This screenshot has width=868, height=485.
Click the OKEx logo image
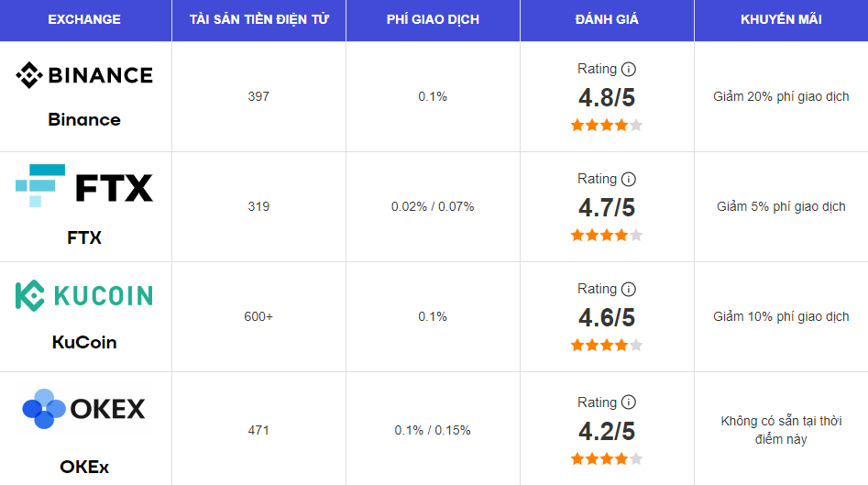click(x=84, y=409)
